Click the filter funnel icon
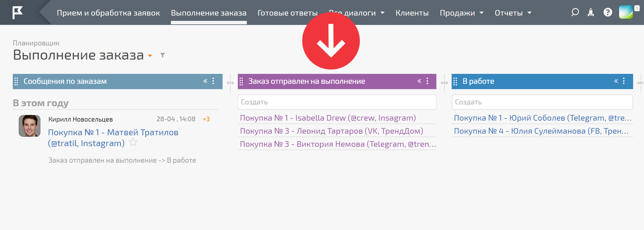This screenshot has height=230, width=644. click(x=162, y=55)
